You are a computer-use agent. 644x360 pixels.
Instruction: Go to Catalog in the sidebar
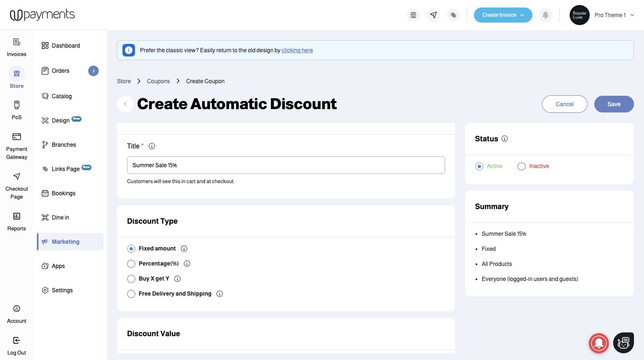[x=61, y=96]
